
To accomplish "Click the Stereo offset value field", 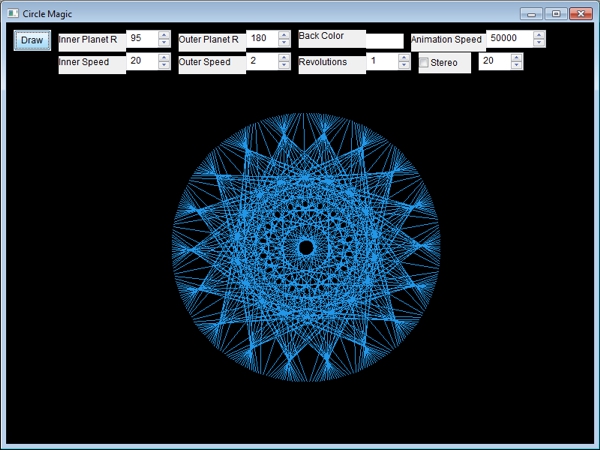I will 494,61.
